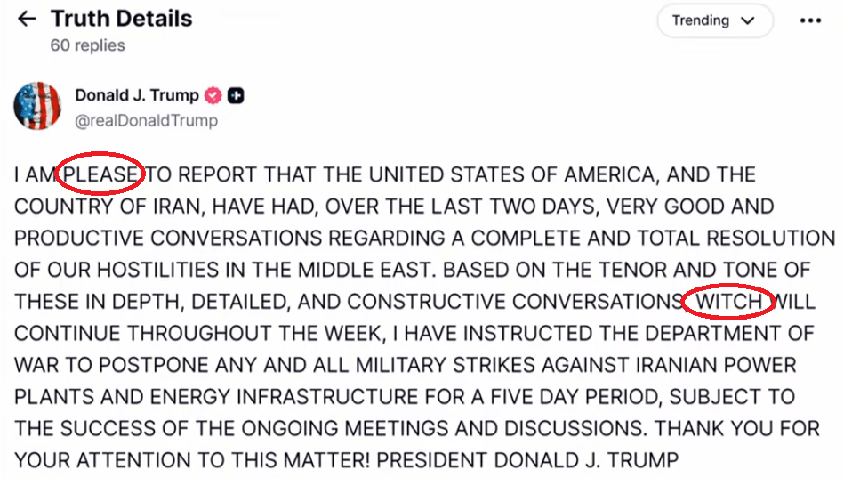Click the @realDonaldTrump handle
Viewport: 868px width, 494px height.
(x=146, y=119)
